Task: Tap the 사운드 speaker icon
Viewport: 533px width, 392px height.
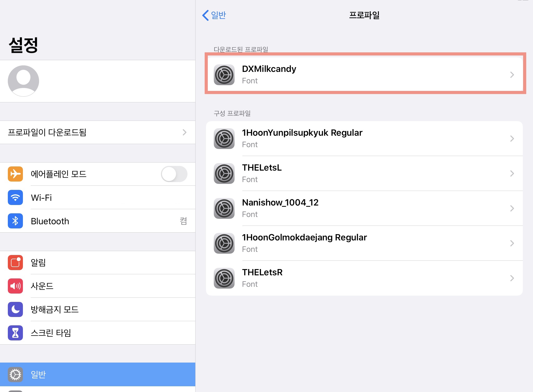Action: coord(15,286)
